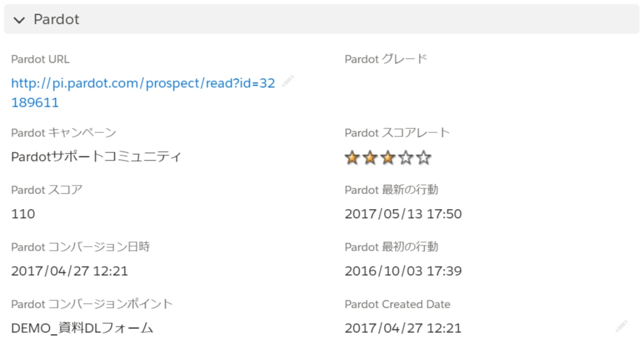Click the first star in Pardot スコアレート

pos(352,158)
